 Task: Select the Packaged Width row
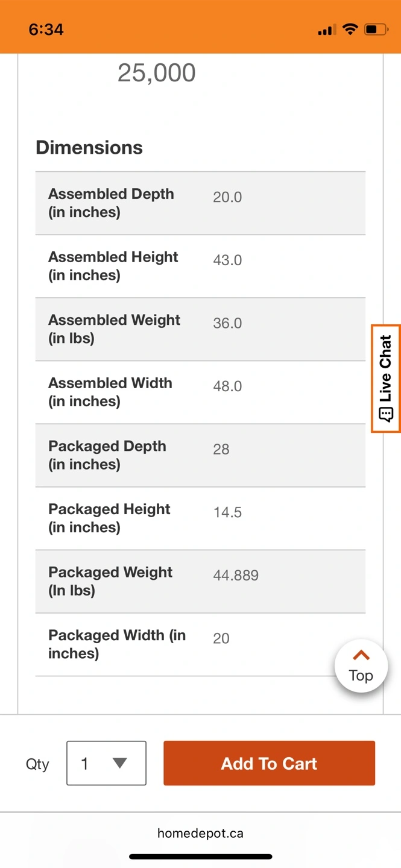[x=200, y=644]
